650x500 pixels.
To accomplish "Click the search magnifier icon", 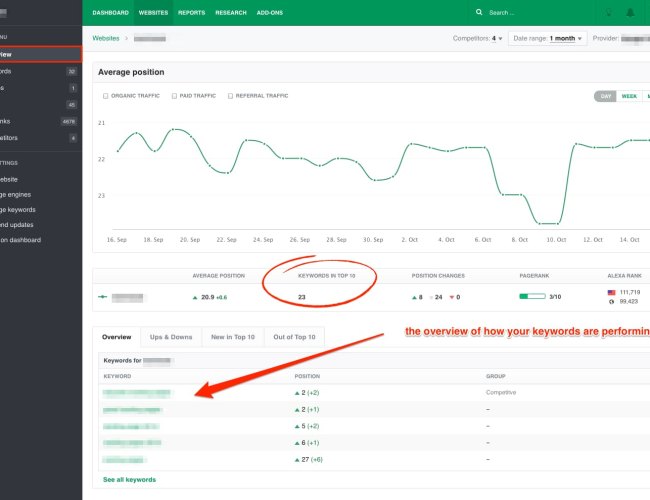I will coord(479,12).
